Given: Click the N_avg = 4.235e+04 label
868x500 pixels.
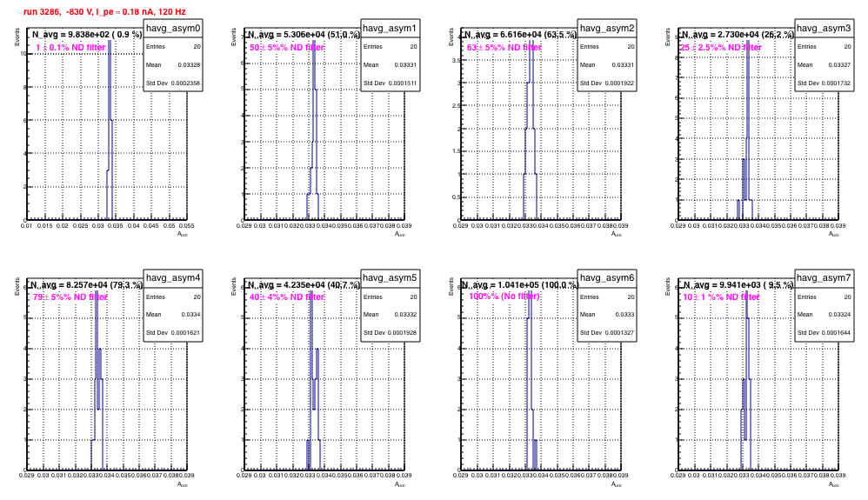Looking at the screenshot, I should (x=304, y=285).
